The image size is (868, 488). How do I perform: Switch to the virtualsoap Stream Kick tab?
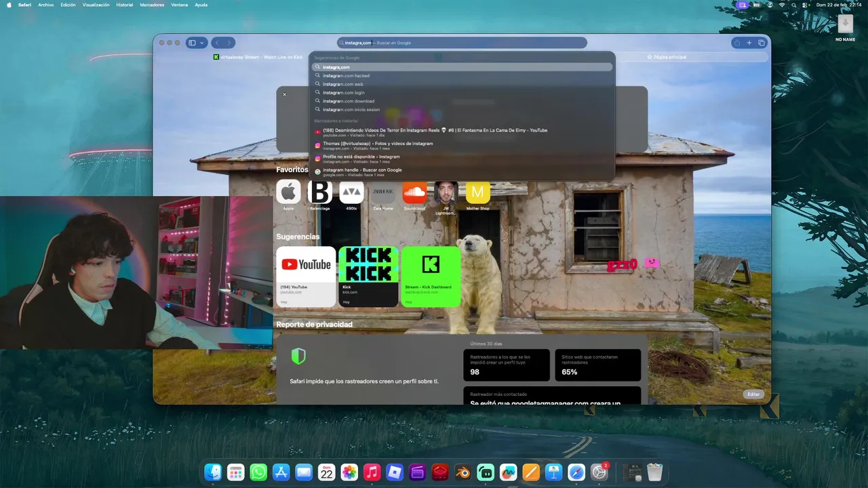click(x=258, y=57)
